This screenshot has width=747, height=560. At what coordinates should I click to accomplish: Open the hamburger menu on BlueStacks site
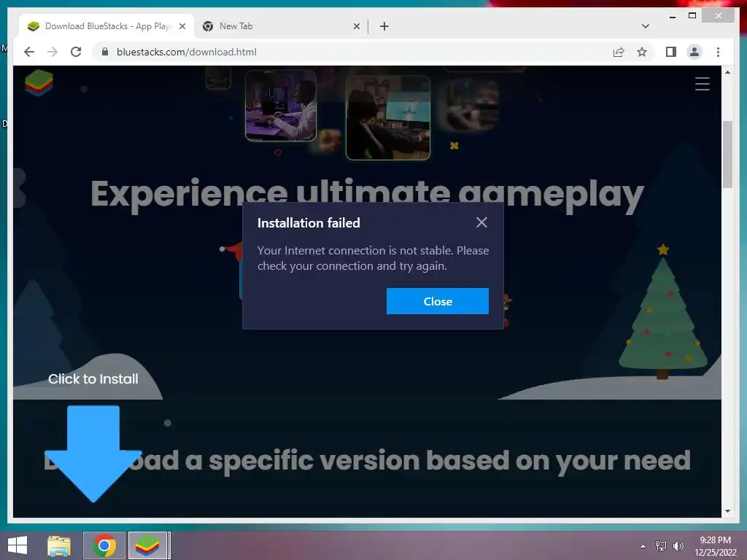(703, 84)
